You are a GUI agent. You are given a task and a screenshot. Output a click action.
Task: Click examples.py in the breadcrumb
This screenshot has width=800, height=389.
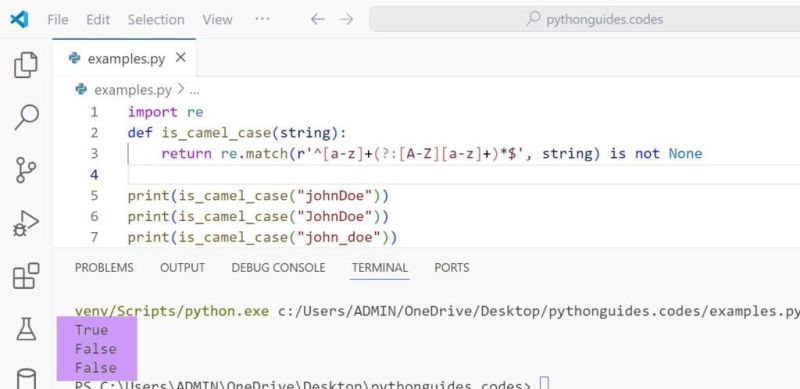(x=133, y=90)
